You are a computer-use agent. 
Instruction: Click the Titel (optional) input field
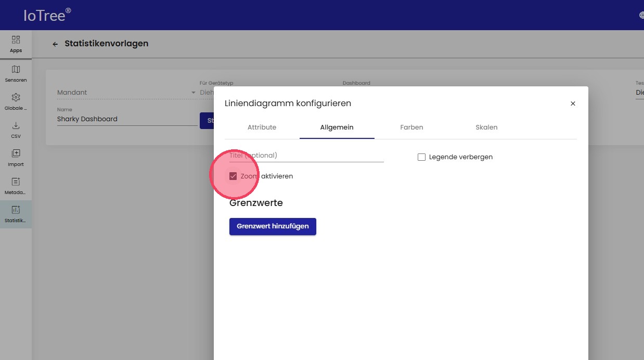coord(306,156)
